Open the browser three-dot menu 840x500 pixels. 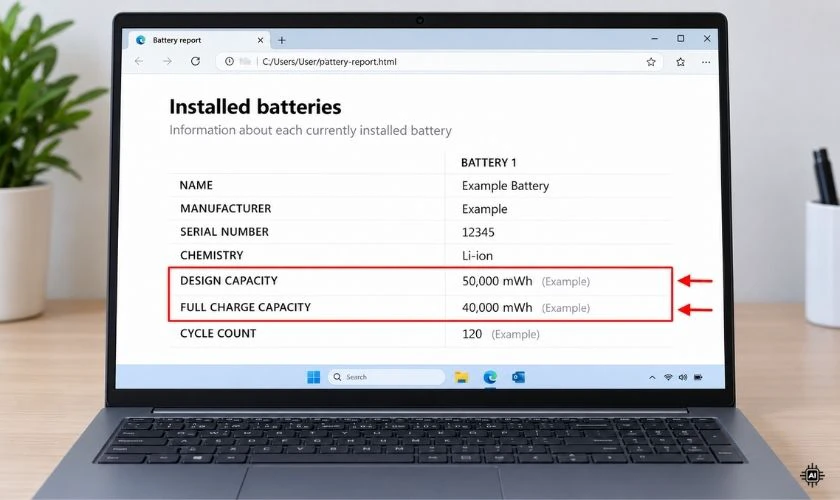pos(706,62)
